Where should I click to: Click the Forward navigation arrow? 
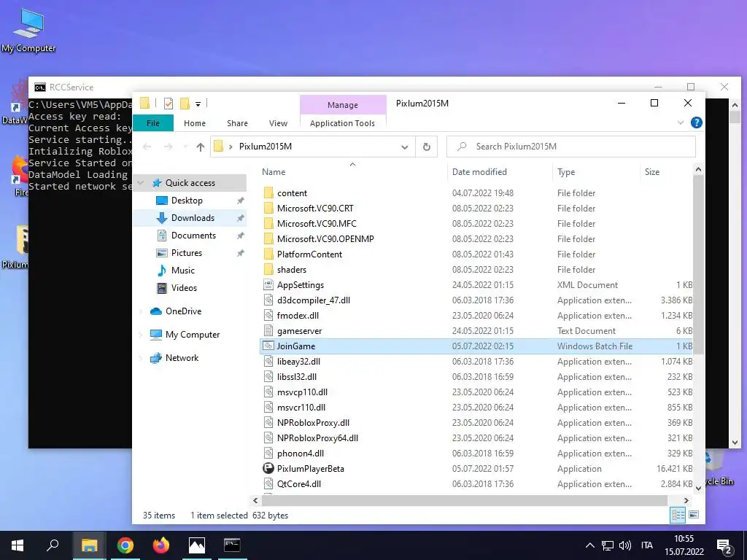coord(169,147)
